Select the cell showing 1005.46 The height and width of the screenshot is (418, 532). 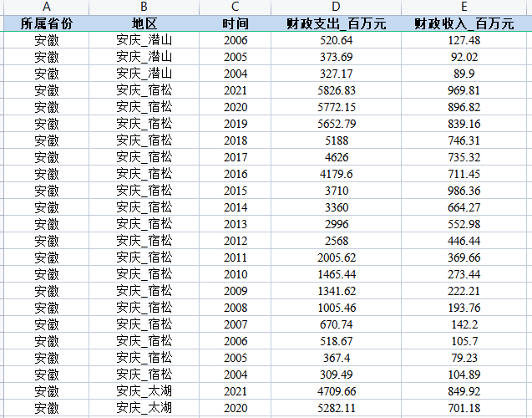pos(337,308)
